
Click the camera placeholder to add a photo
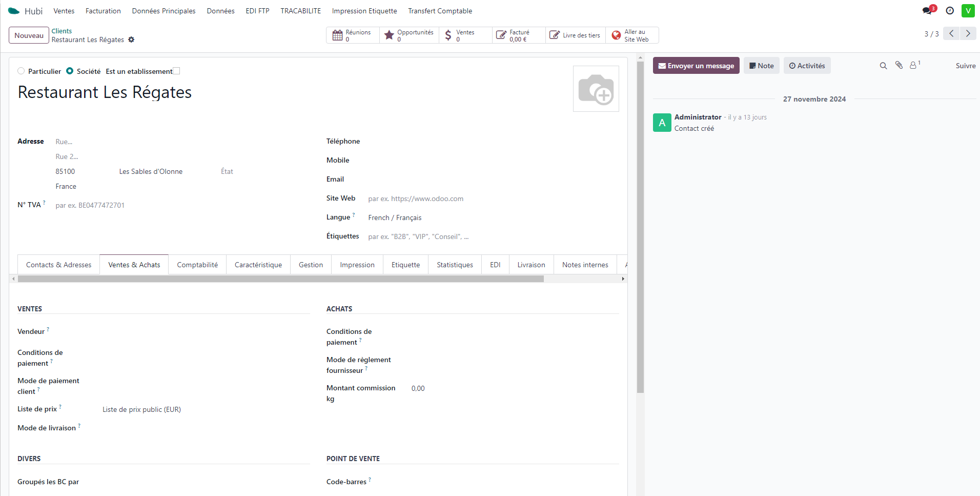(596, 88)
